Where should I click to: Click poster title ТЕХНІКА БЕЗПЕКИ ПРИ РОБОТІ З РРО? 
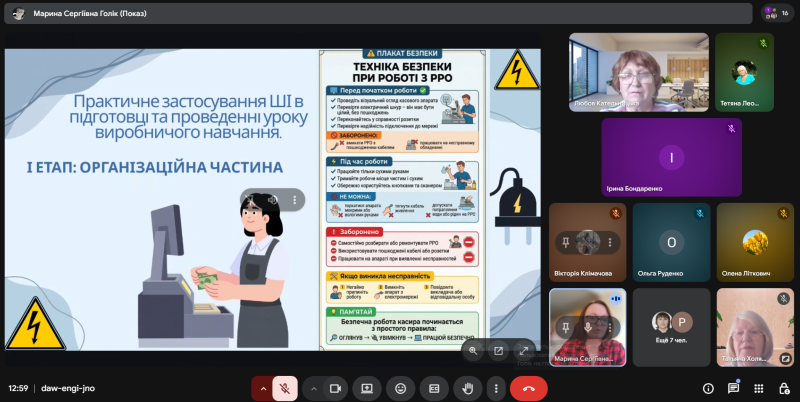click(402, 72)
